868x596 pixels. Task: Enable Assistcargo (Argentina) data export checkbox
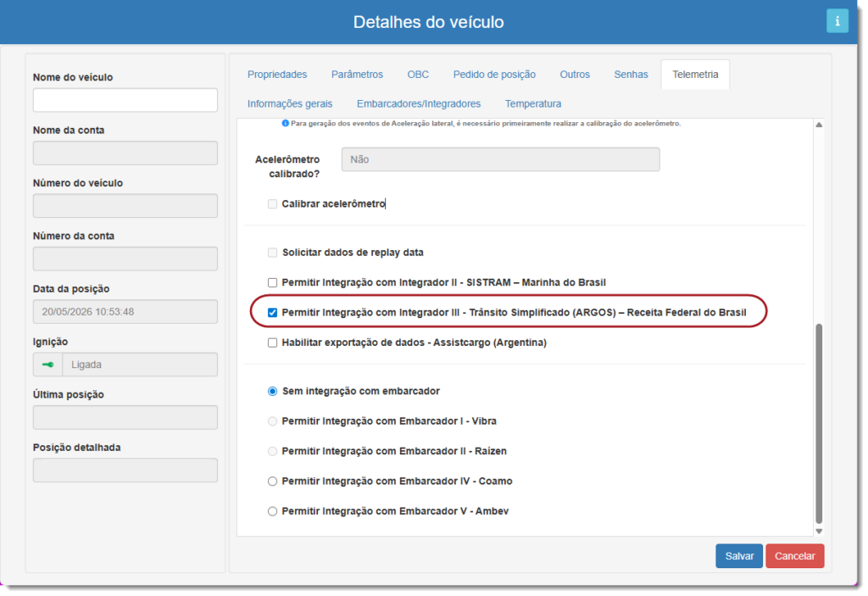(x=272, y=343)
